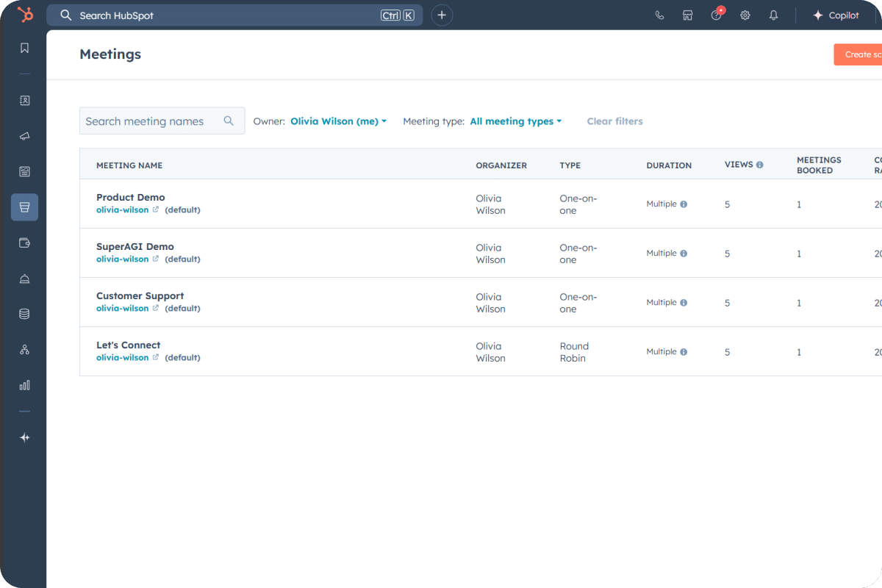Click the HubSpot sprocket logo
This screenshot has width=882, height=588.
coord(25,15)
